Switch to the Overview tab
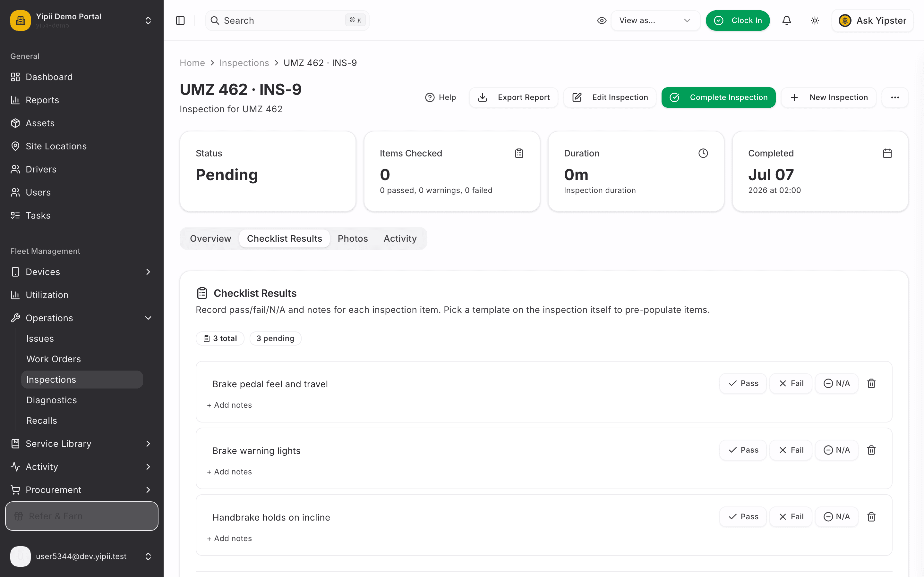Viewport: 924px width, 577px height. click(x=210, y=238)
